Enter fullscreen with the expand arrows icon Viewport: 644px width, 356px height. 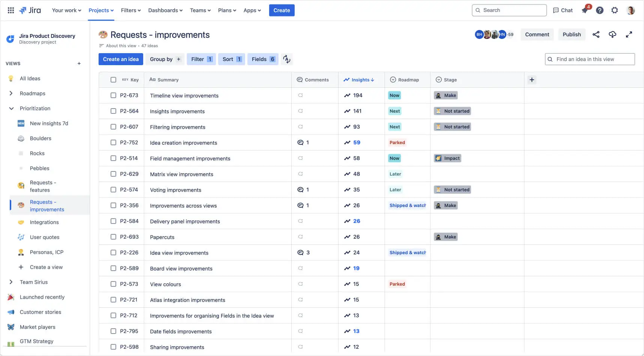(x=629, y=34)
